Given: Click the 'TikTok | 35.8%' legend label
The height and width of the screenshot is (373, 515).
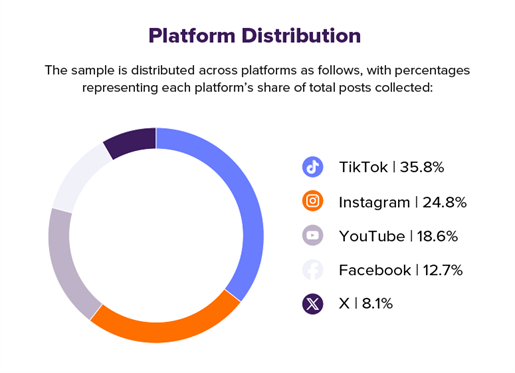Looking at the screenshot, I should [391, 167].
